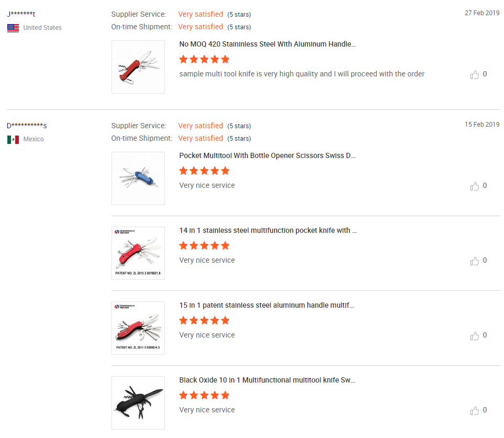
Task: Click star rating of Black Oxide review
Action: 204,395
